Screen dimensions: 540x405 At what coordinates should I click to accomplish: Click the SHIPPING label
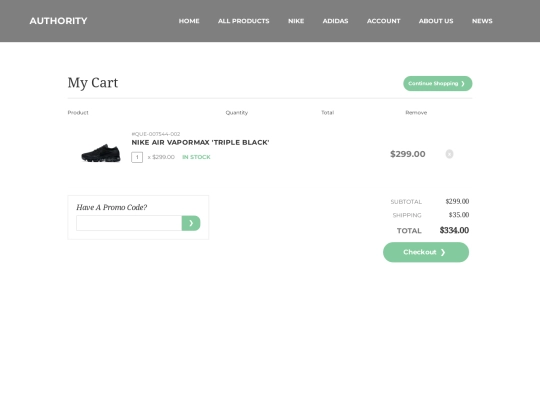coord(407,215)
